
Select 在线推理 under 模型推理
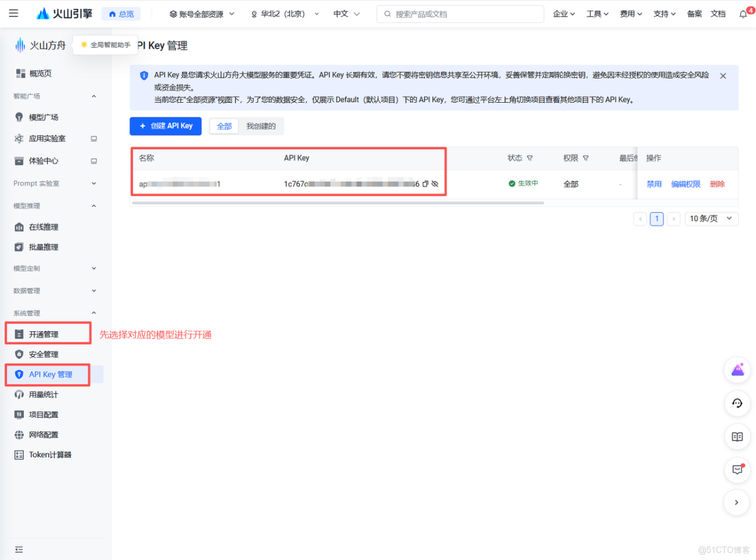pos(42,227)
